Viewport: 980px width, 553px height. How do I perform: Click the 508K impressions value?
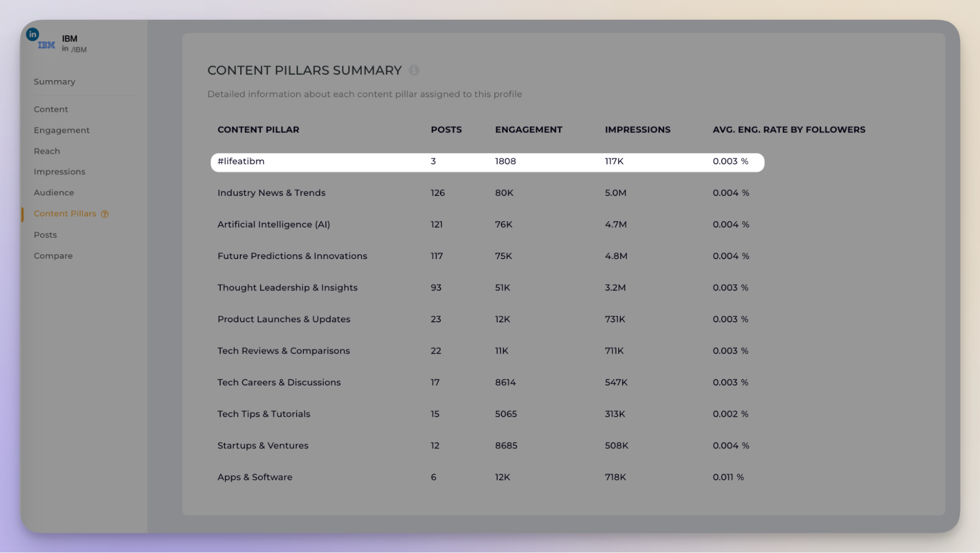616,446
